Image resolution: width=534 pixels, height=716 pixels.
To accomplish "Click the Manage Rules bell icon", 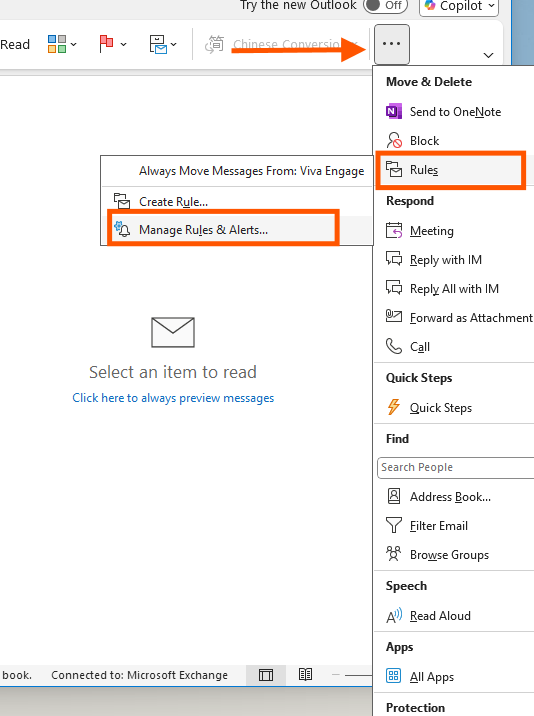I will (x=122, y=229).
